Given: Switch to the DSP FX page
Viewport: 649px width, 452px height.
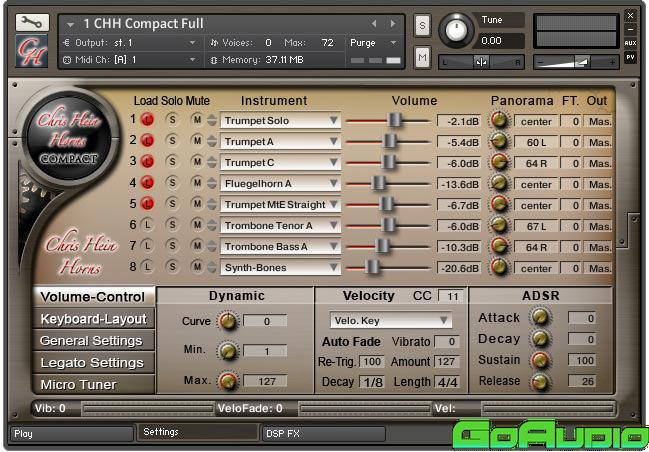Looking at the screenshot, I should (x=324, y=434).
